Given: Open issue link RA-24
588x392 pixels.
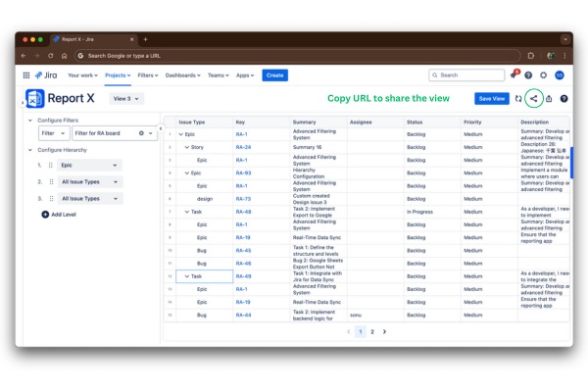Looking at the screenshot, I should click(x=243, y=147).
